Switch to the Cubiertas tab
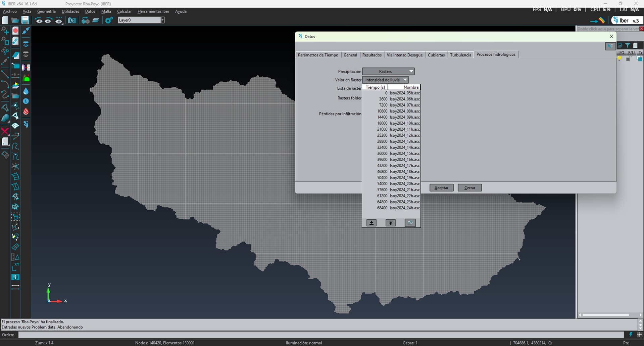644x346 pixels. click(x=436, y=55)
